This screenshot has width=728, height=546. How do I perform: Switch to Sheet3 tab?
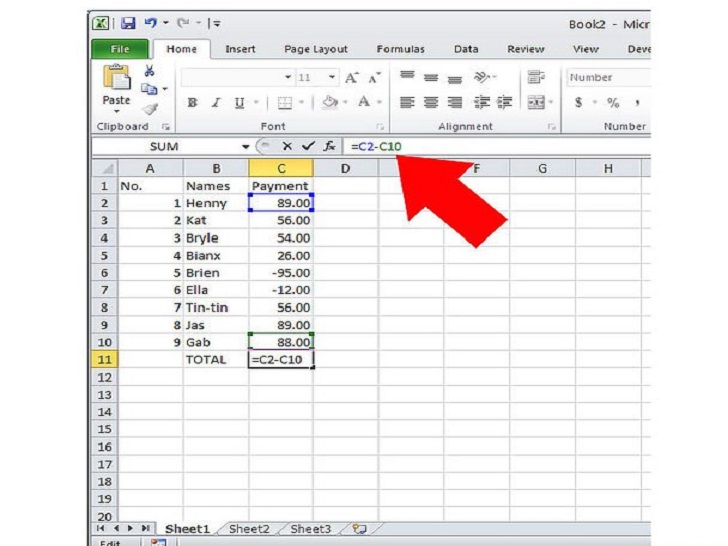click(310, 529)
